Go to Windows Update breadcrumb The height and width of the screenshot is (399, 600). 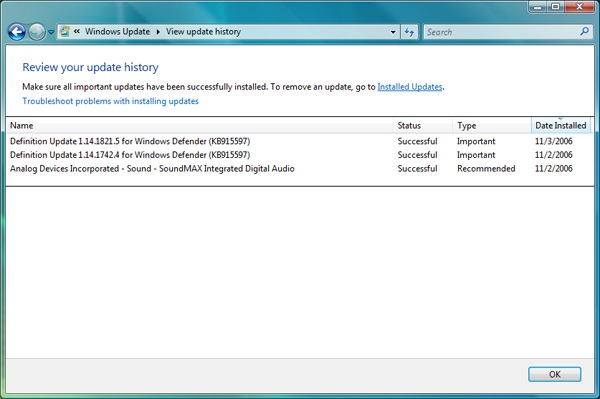(117, 32)
